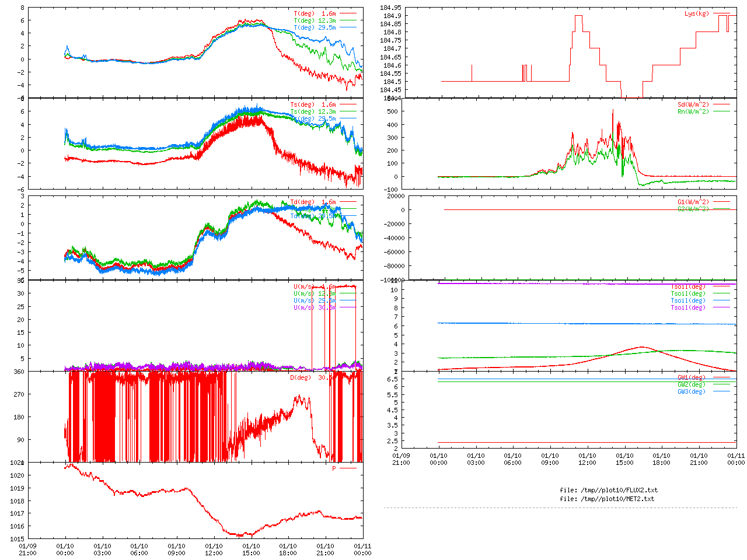This screenshot has width=747, height=560.
Task: Click the blue GW3(deg) legend line
Action: click(722, 391)
